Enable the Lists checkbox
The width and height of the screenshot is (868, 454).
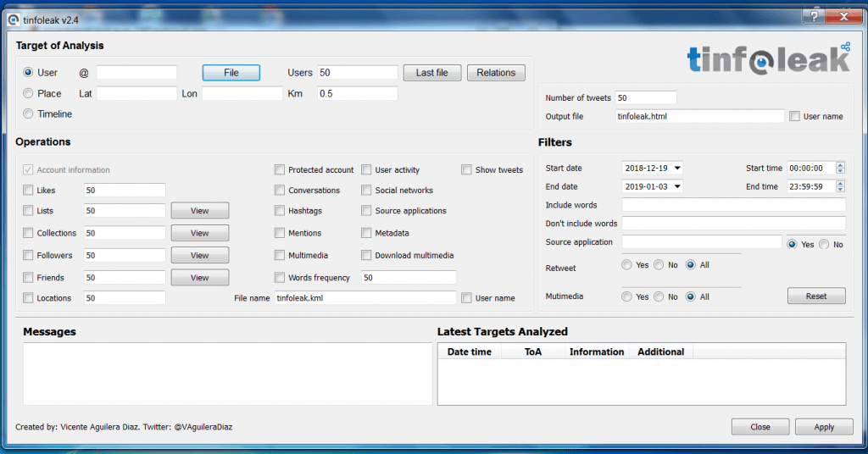[28, 211]
